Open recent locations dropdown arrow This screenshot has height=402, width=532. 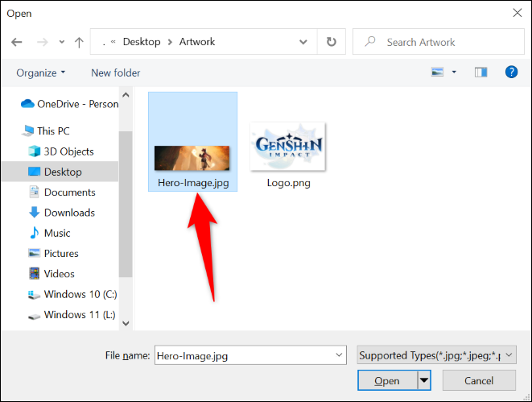(x=62, y=42)
